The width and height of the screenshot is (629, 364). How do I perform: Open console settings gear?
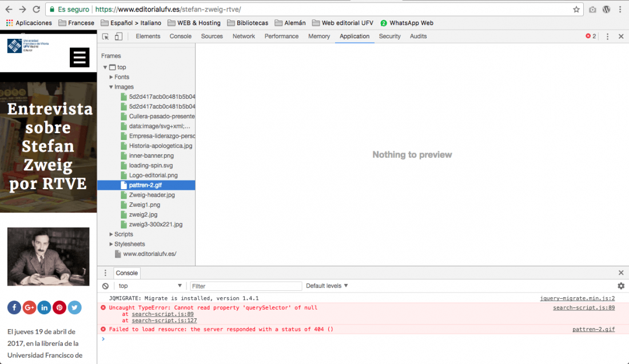coord(621,286)
